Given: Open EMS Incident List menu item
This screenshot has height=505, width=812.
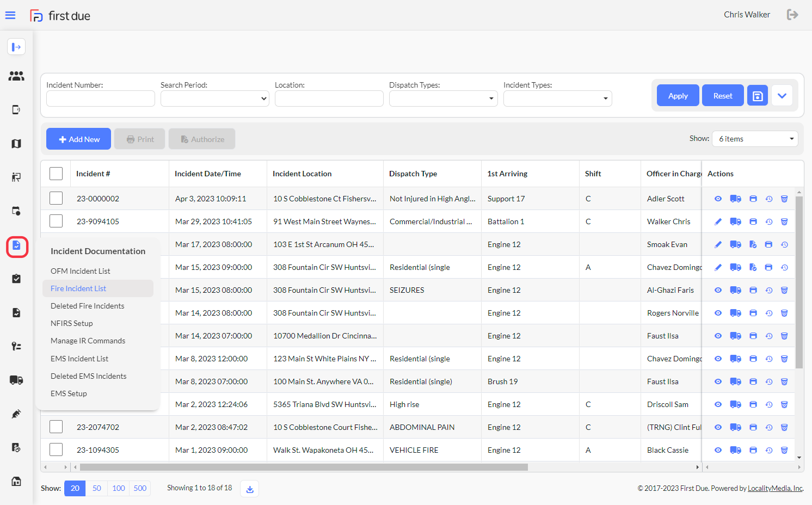Looking at the screenshot, I should point(79,359).
